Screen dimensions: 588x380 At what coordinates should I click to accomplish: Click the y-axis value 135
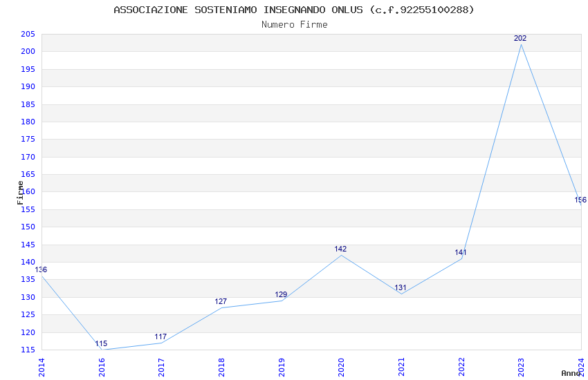[x=28, y=280]
